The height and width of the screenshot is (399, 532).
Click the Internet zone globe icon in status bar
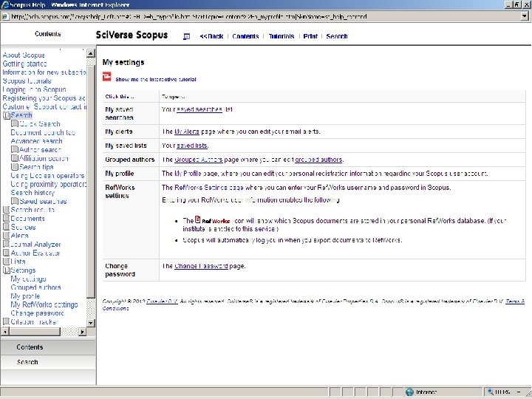(409, 392)
